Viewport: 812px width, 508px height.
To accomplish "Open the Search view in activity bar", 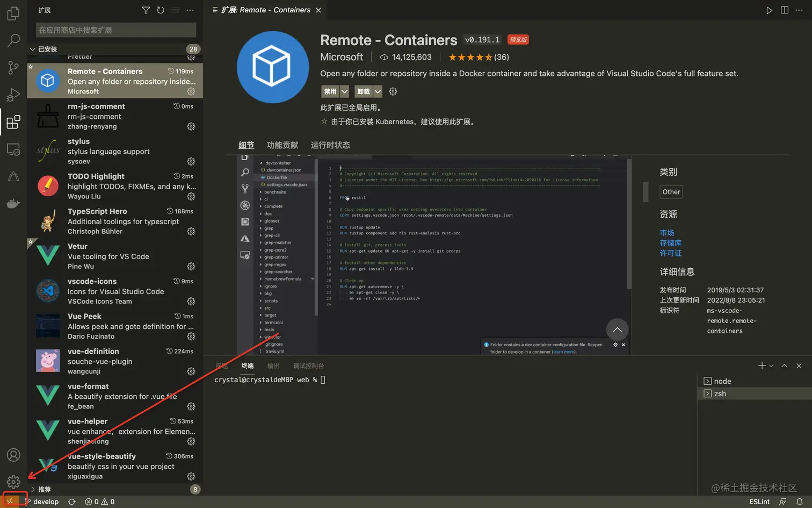I will point(13,40).
